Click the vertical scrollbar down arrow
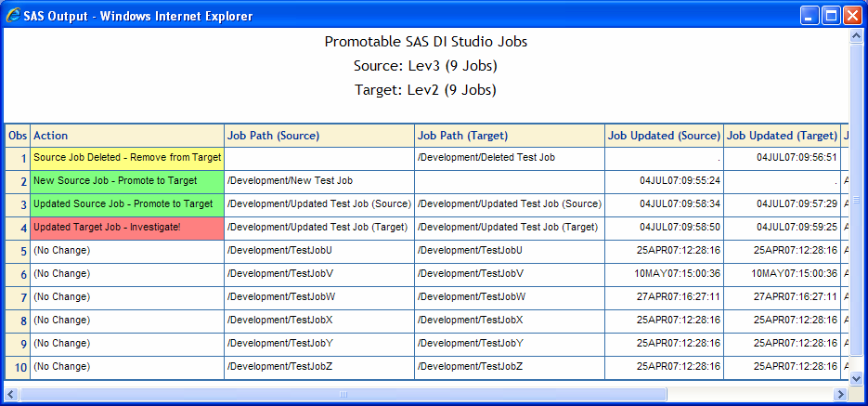868x406 pixels. pyautogui.click(x=856, y=378)
